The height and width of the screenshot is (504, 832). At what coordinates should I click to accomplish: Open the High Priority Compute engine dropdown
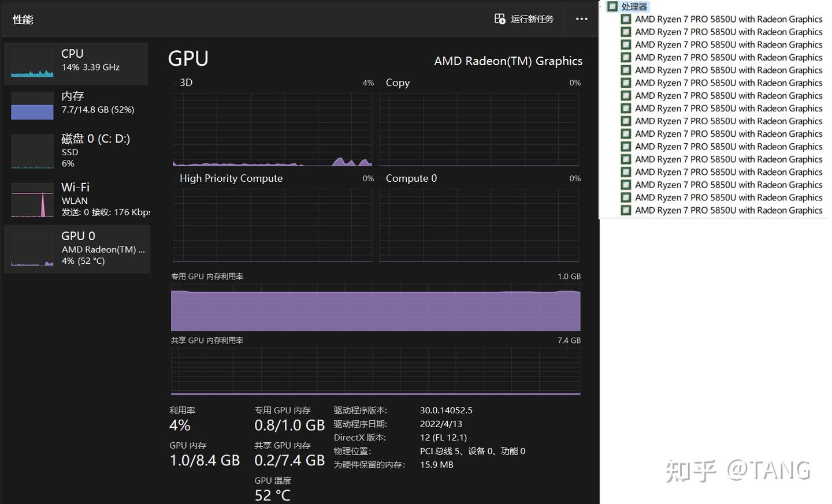[x=175, y=178]
